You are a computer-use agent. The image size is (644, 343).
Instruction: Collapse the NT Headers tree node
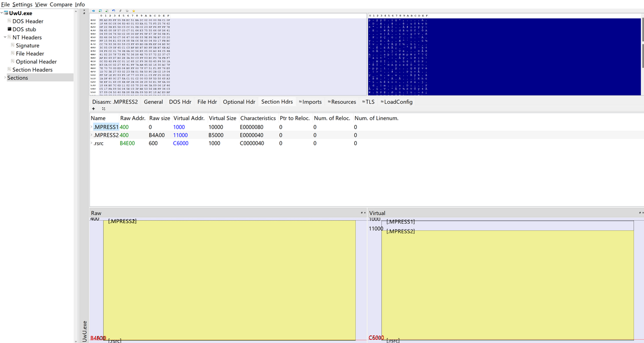(5, 37)
